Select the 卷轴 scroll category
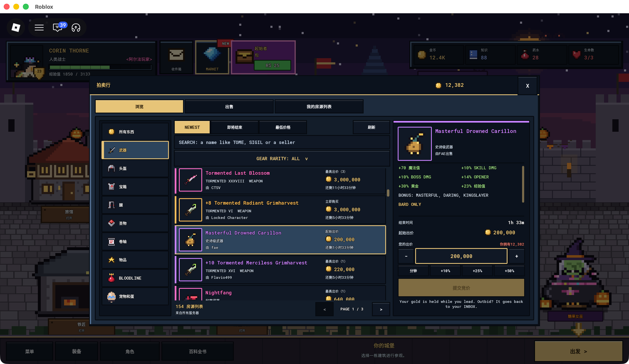The image size is (629, 364). click(x=135, y=241)
